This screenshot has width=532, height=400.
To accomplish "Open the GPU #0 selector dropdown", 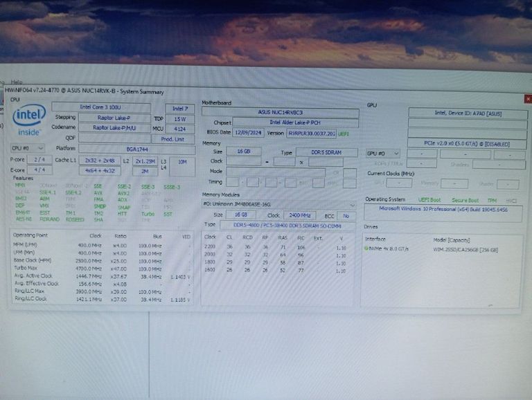I will tap(383, 153).
